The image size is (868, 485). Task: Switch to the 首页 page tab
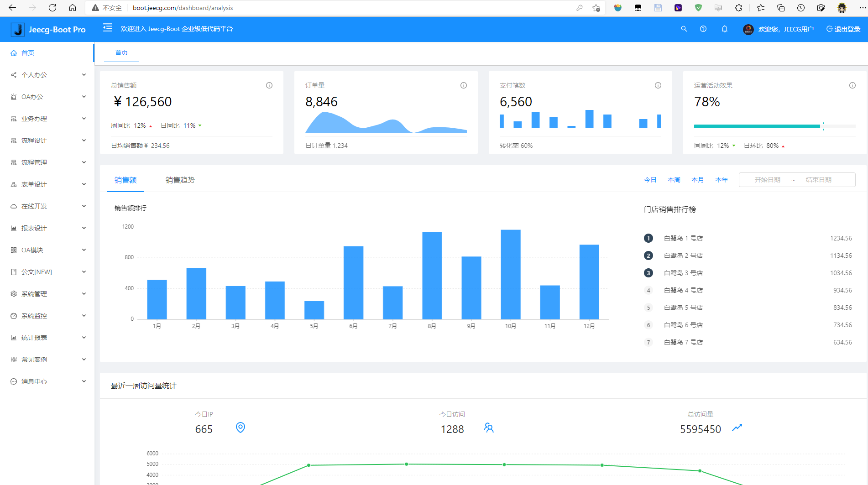pyautogui.click(x=121, y=52)
